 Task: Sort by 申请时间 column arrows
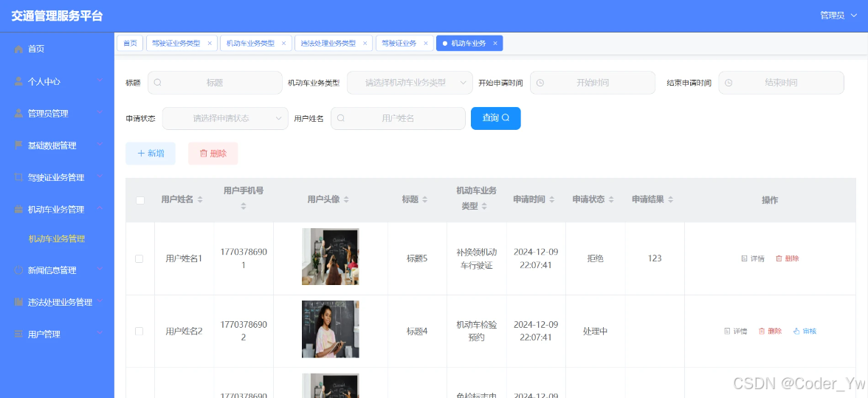tap(551, 199)
